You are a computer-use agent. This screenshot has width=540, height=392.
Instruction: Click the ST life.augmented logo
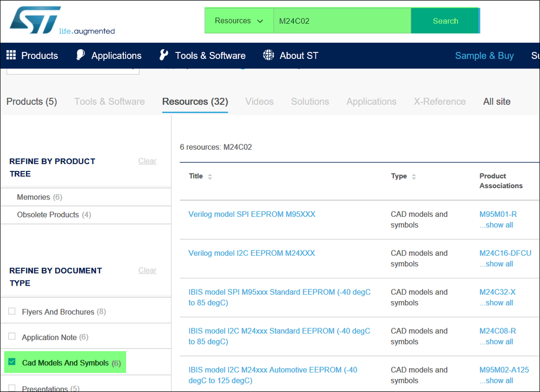point(62,21)
